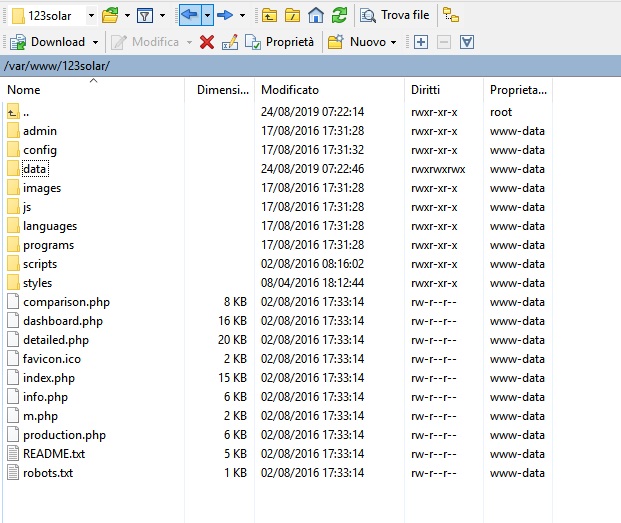Open back history dropdown arrow
621x523 pixels.
pos(207,15)
